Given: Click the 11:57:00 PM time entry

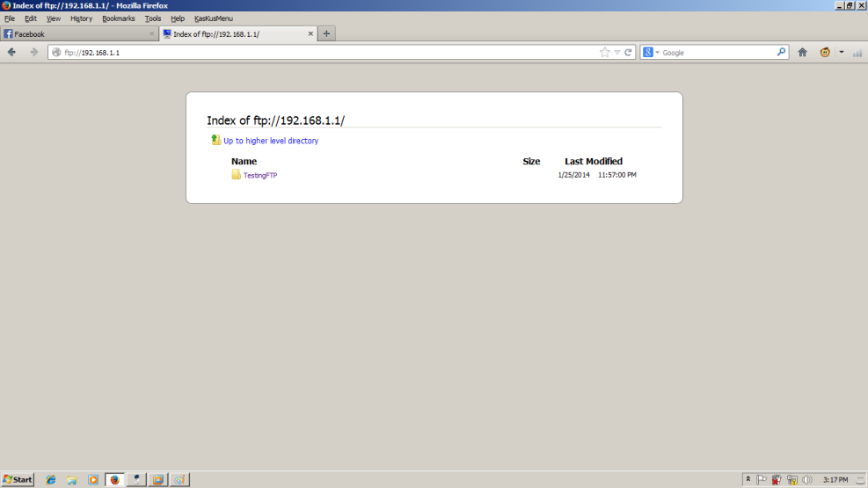Looking at the screenshot, I should coord(617,175).
